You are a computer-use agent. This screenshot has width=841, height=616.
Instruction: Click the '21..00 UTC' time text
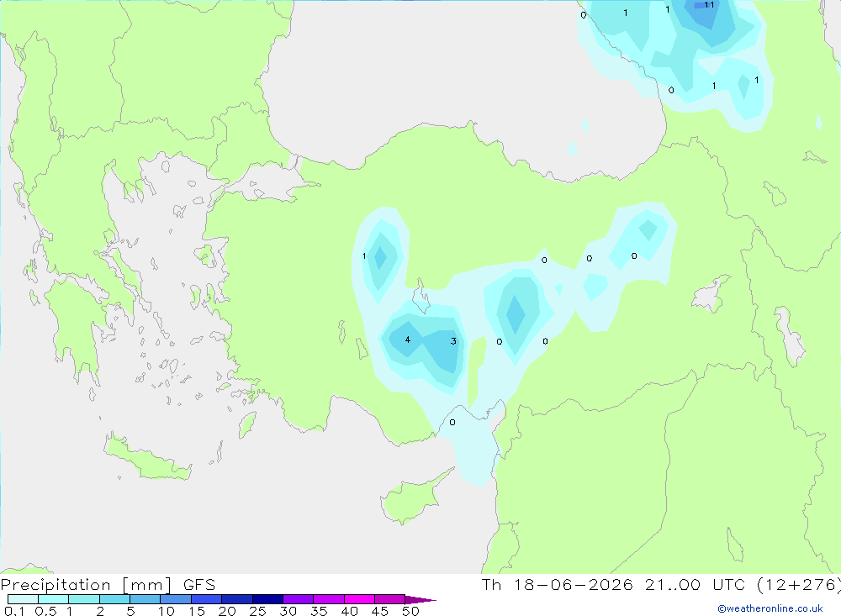(x=695, y=585)
